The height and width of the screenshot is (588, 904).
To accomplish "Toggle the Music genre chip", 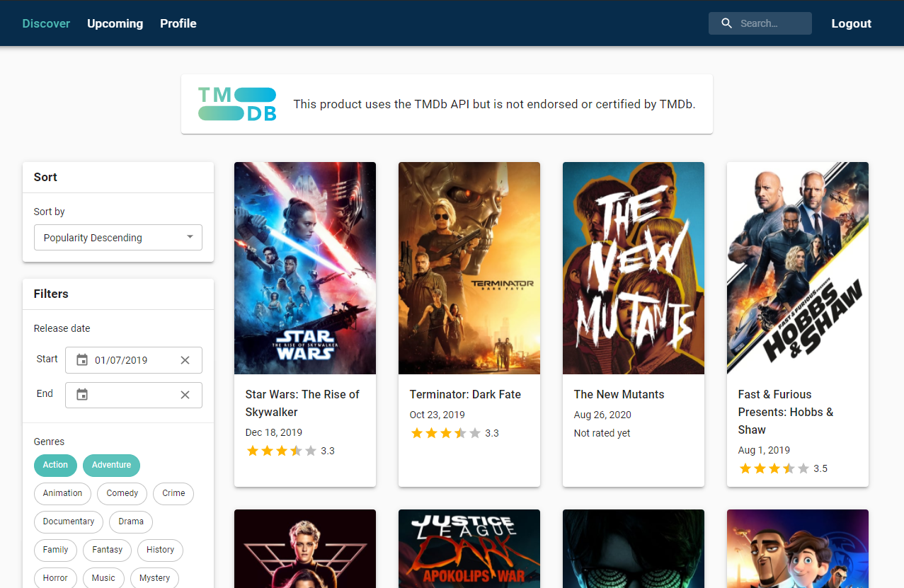I will (103, 578).
